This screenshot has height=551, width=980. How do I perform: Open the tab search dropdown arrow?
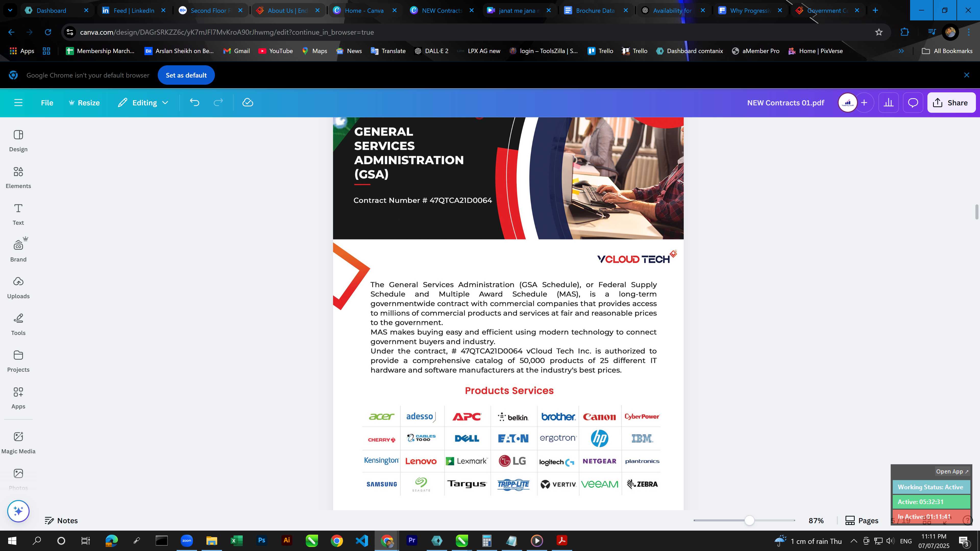coord(10,10)
